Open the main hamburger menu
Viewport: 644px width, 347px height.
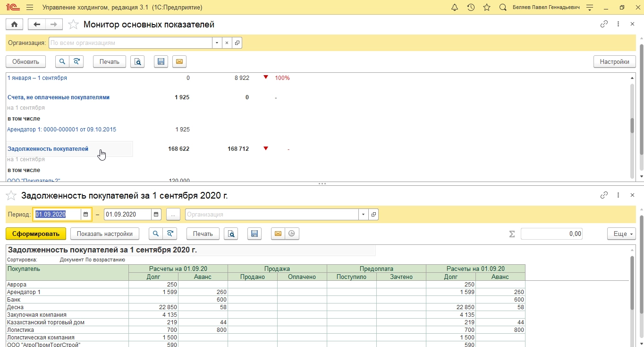click(30, 8)
